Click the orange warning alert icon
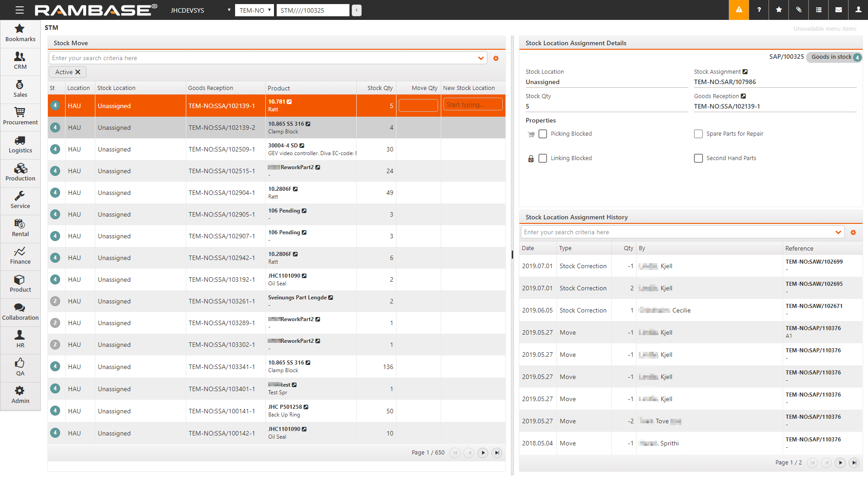Image resolution: width=868 pixels, height=478 pixels. 739,10
